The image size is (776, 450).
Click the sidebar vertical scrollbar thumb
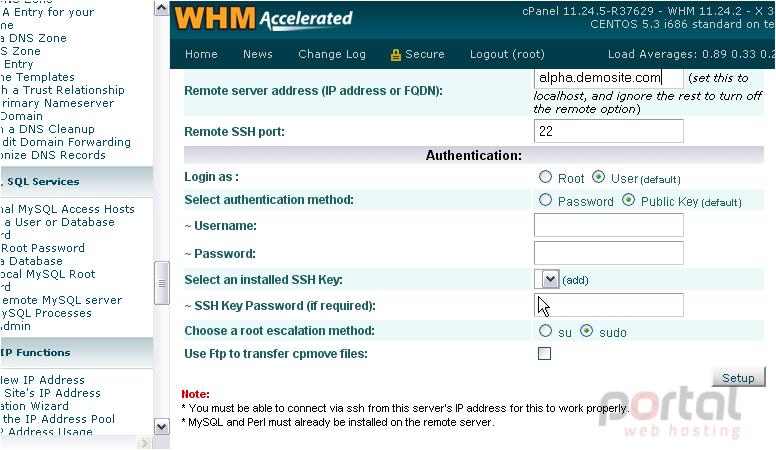pos(162,283)
